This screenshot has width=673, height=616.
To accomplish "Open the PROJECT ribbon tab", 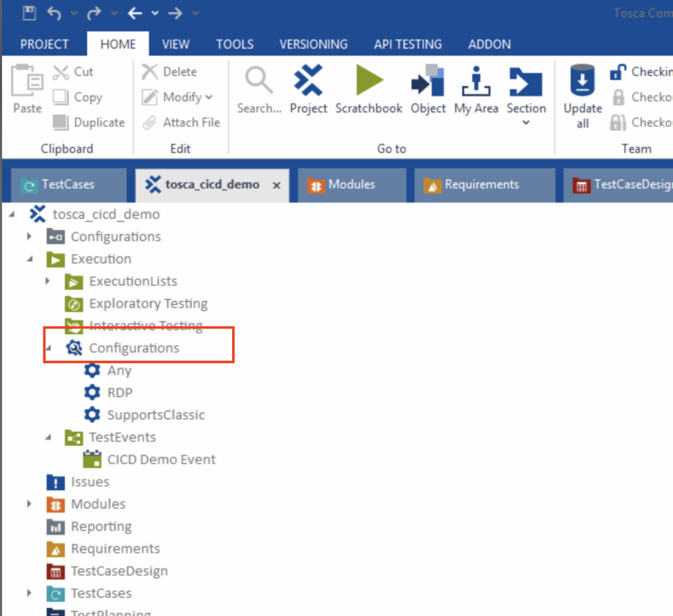I will pyautogui.click(x=44, y=44).
